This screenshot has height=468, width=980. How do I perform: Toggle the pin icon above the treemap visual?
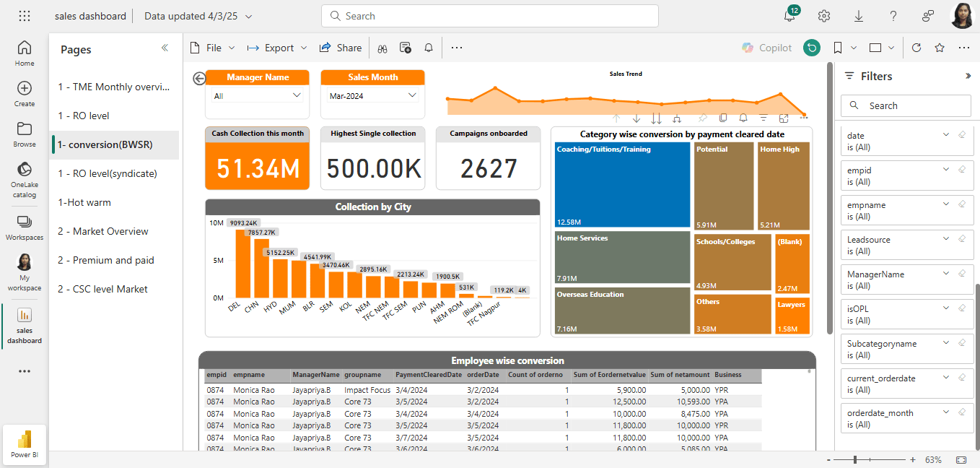point(703,118)
